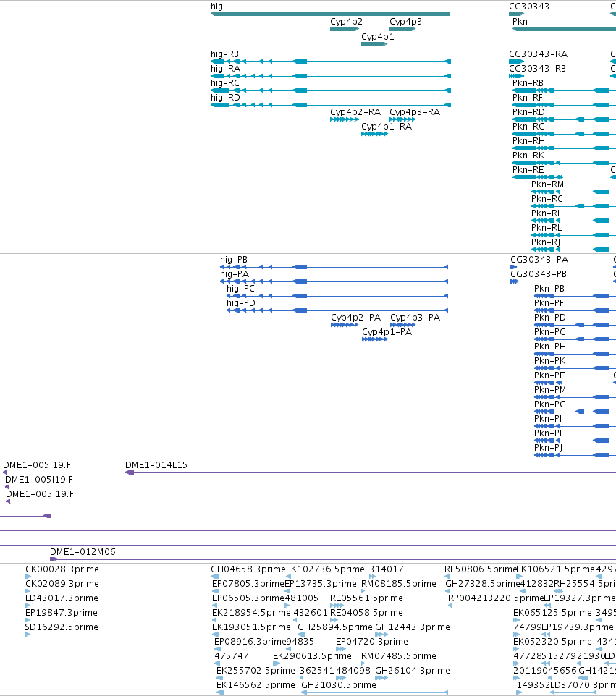The width and height of the screenshot is (616, 696).
Task: Select the Cyp4p2 gene label
Action: tap(346, 21)
